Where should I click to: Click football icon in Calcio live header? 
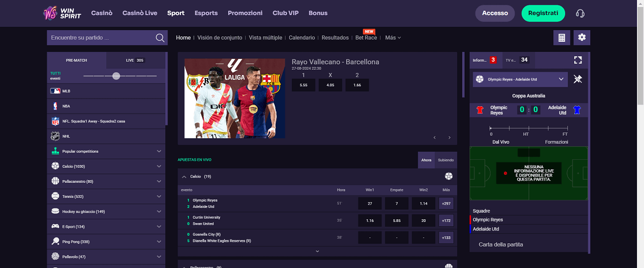point(449,176)
